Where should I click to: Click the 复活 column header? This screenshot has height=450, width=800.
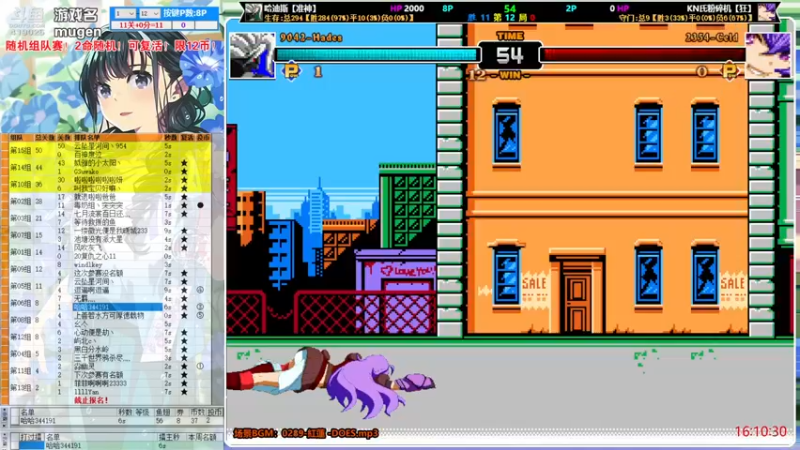click(187, 138)
